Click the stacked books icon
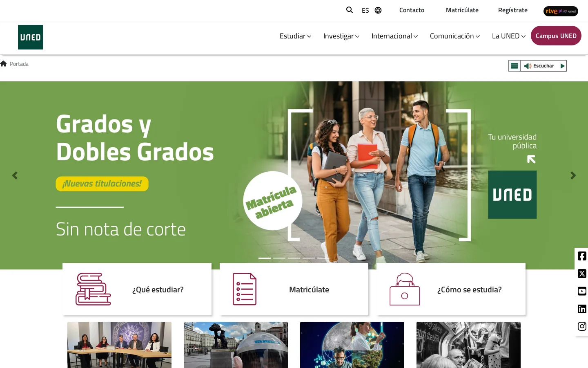The width and height of the screenshot is (588, 368). point(93,289)
